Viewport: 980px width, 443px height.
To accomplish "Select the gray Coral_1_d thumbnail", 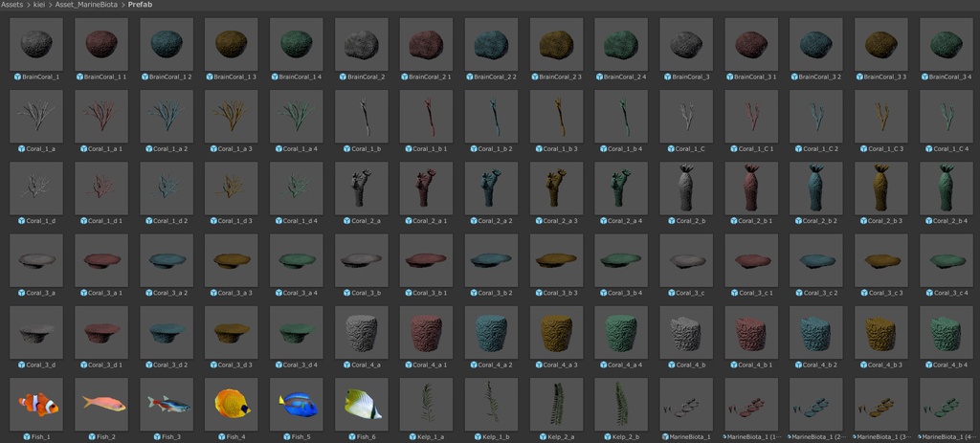I will pyautogui.click(x=36, y=188).
